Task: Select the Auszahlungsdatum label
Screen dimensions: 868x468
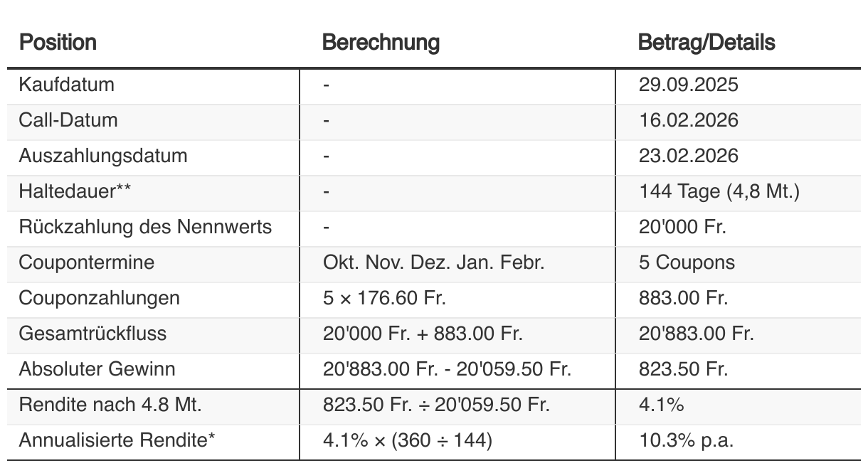Action: point(103,156)
